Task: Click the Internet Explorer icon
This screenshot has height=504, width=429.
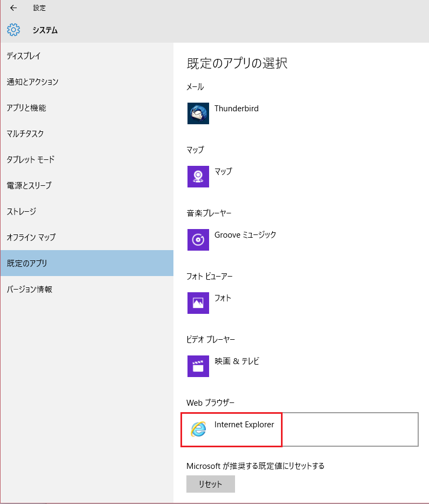Action: coord(198,429)
